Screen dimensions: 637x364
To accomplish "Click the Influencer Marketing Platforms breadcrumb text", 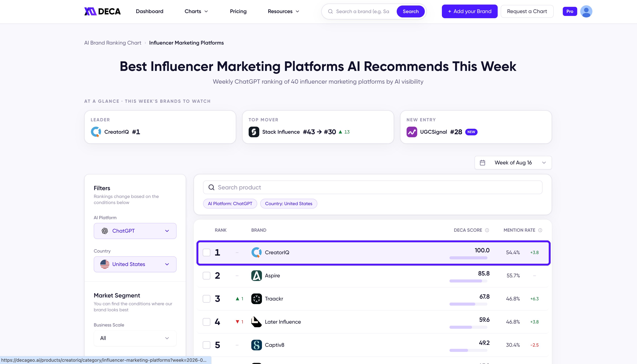I will pyautogui.click(x=186, y=43).
